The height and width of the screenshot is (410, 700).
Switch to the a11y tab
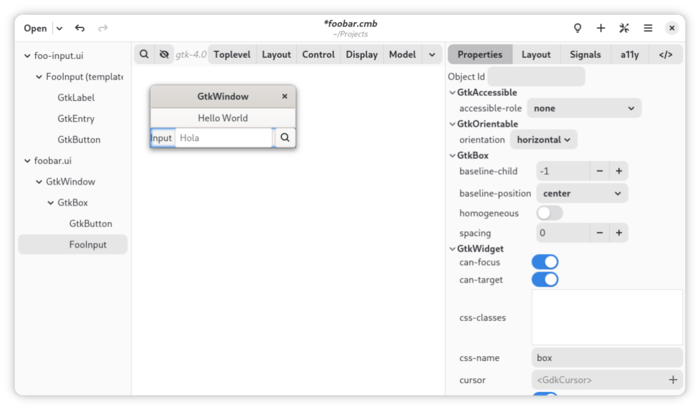tap(629, 54)
